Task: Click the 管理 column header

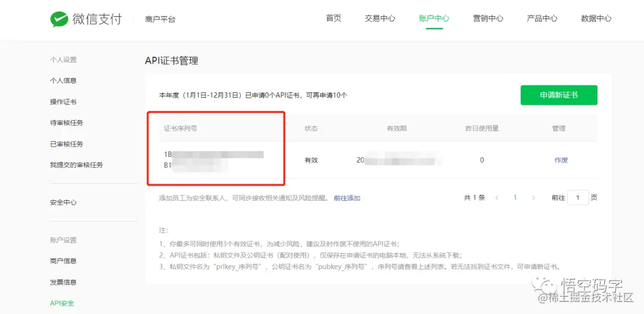Action: click(x=559, y=129)
